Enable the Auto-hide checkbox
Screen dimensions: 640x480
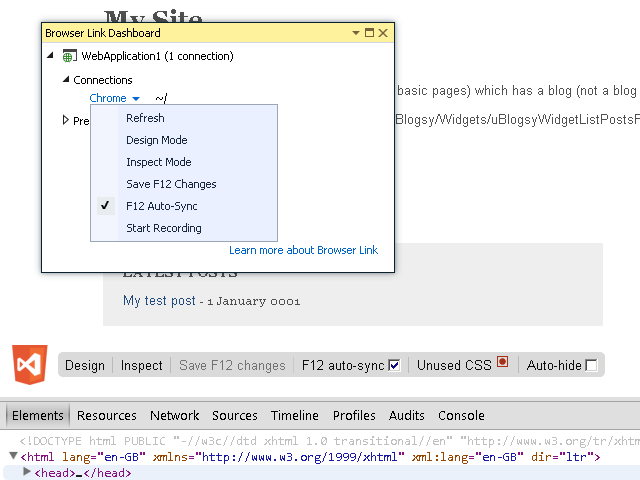point(591,365)
